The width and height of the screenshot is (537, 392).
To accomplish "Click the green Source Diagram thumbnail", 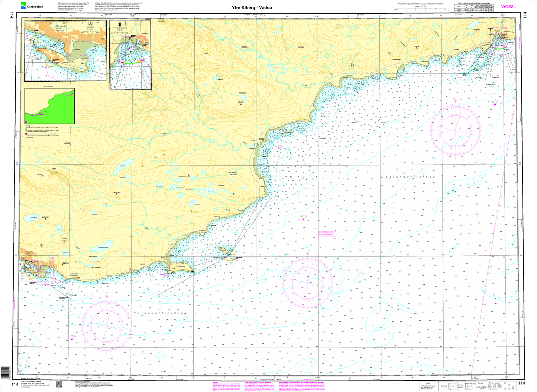I will click(x=49, y=106).
